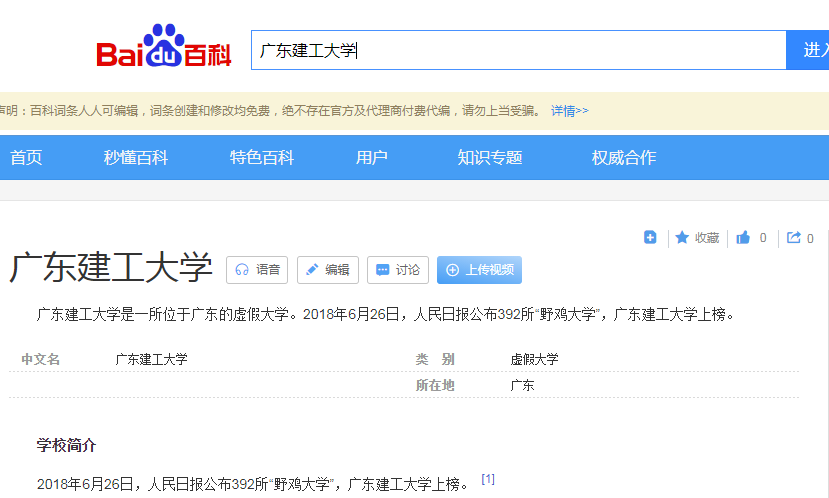Click the 编辑 edit button
Viewport: 829px width, 498px height.
(x=328, y=270)
